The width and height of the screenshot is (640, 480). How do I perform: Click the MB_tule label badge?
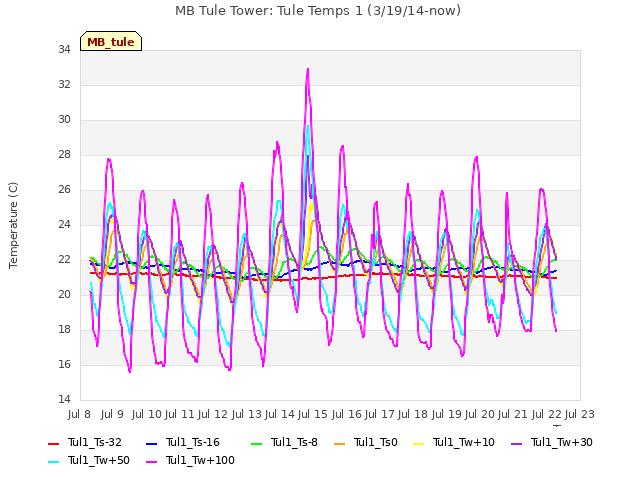(x=111, y=41)
